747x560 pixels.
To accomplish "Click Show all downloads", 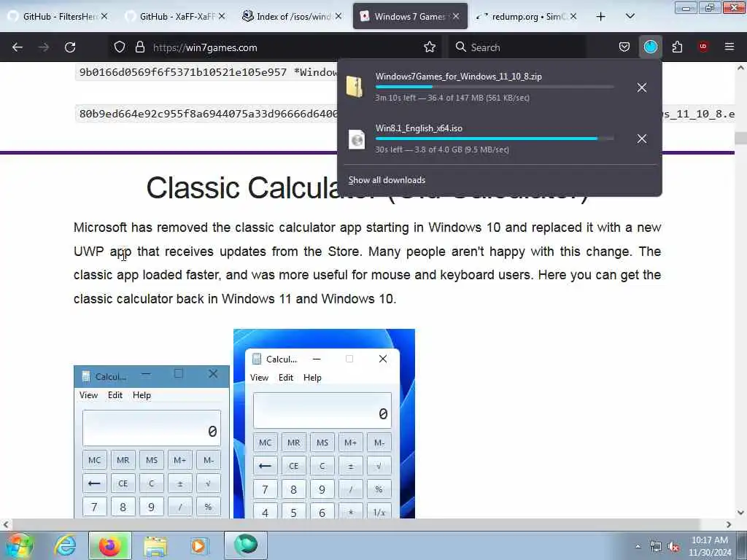I will pyautogui.click(x=387, y=180).
